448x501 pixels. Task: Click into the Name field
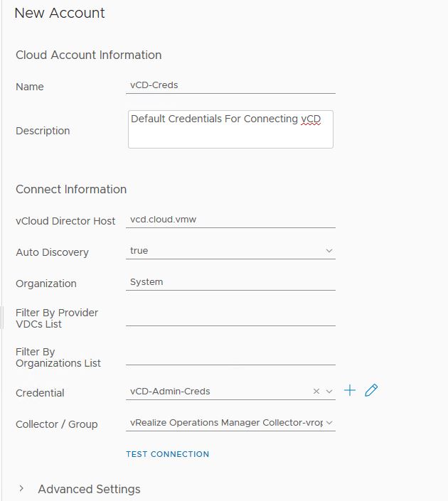tap(230, 85)
